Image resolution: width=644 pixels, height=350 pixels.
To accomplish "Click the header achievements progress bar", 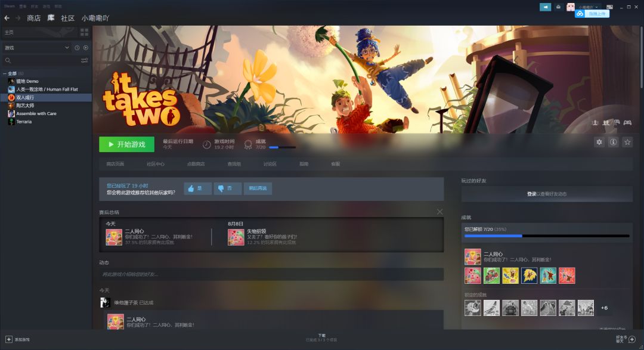I will coord(282,147).
